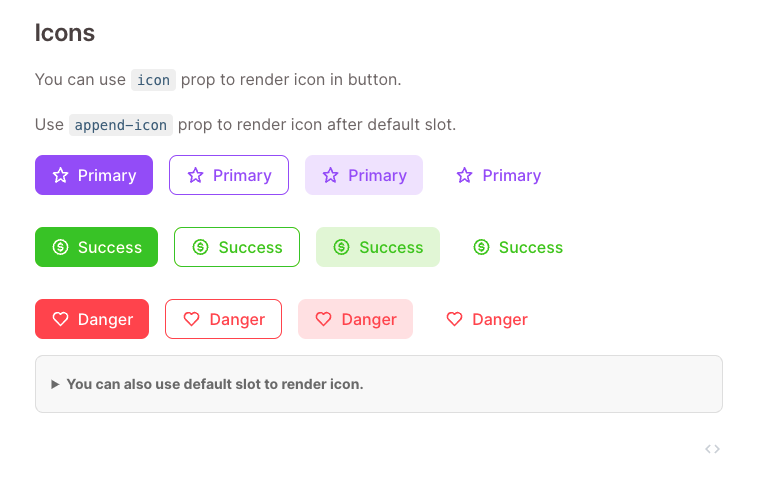Screen dimensions: 762x479
Task: Click heart icon in light-red Danger button
Action: point(323,319)
